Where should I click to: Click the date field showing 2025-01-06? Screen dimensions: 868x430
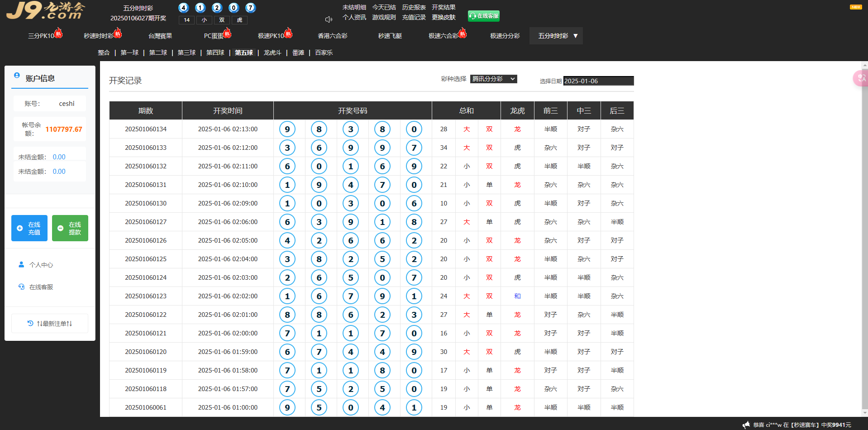pyautogui.click(x=598, y=81)
